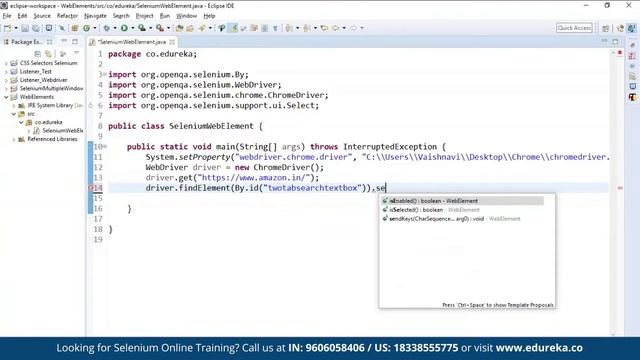
Task: Click the green Run button icon
Action: tap(124, 28)
